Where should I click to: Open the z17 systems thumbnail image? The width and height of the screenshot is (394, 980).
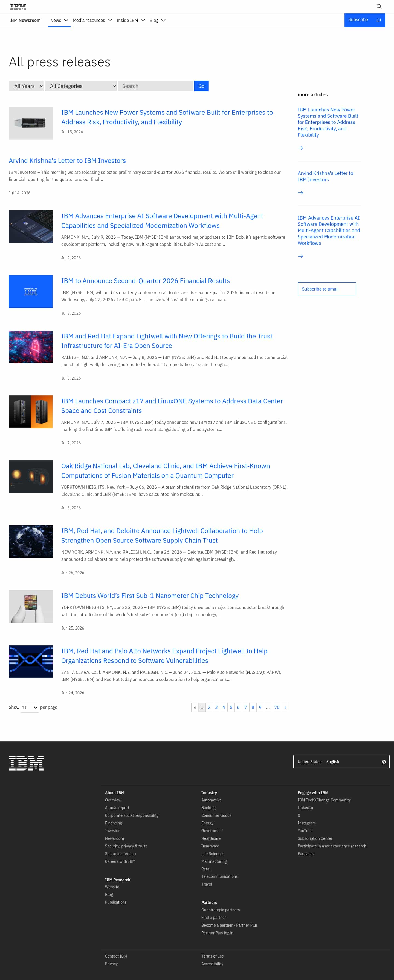[30, 412]
